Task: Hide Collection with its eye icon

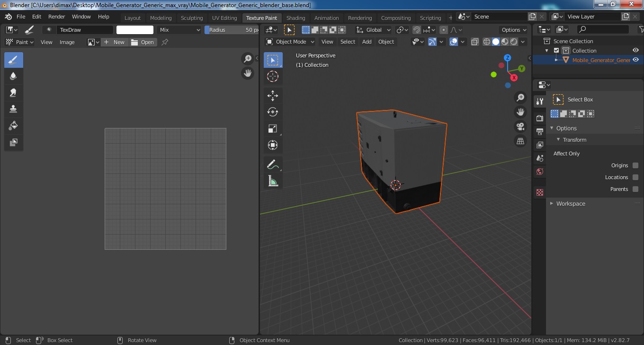Action: (636, 51)
